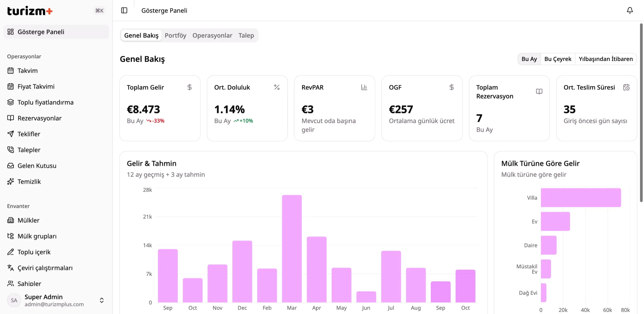644x314 pixels.
Task: Switch to the Operasyonlar tab
Action: 212,35
